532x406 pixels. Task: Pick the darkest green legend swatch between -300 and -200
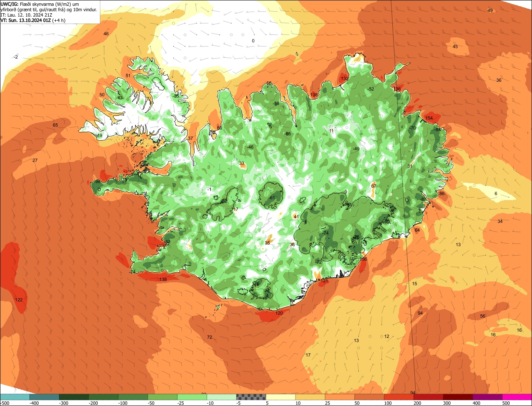pos(74,397)
